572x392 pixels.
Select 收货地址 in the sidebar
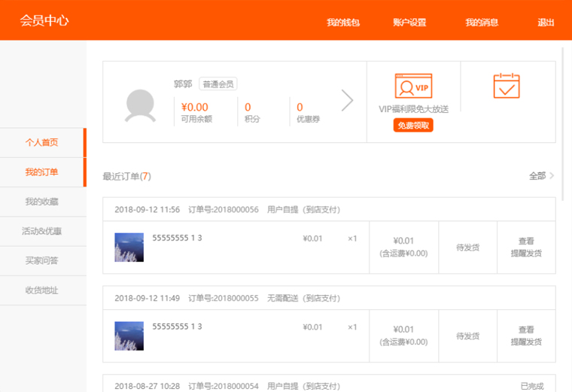click(42, 290)
